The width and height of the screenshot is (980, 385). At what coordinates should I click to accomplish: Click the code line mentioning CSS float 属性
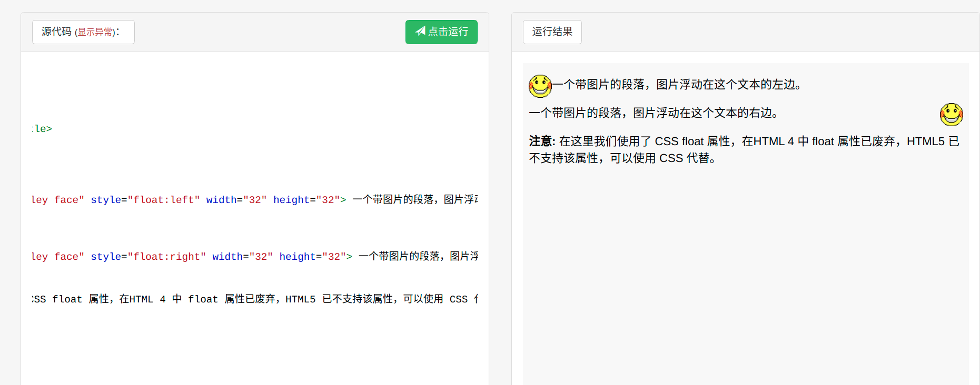coord(255,299)
